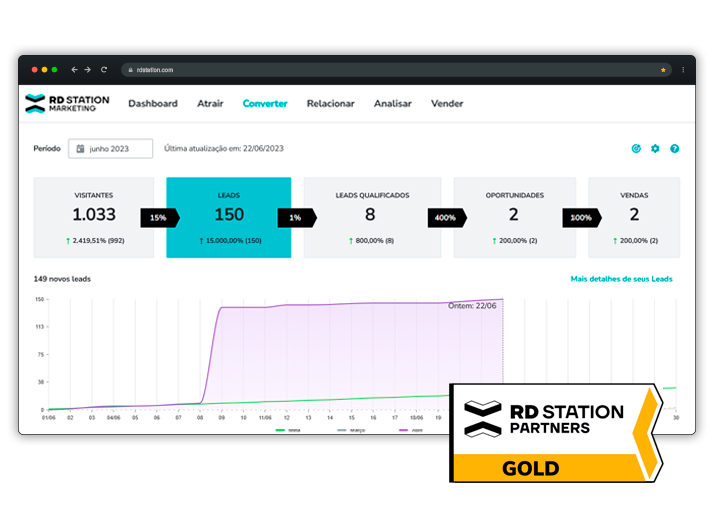The width and height of the screenshot is (715, 523).
Task: Open help with the question mark icon
Action: point(675,149)
